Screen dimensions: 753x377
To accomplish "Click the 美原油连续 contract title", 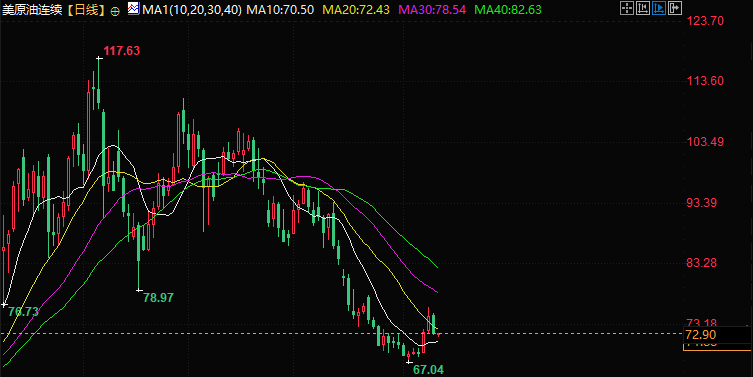I will click(32, 10).
